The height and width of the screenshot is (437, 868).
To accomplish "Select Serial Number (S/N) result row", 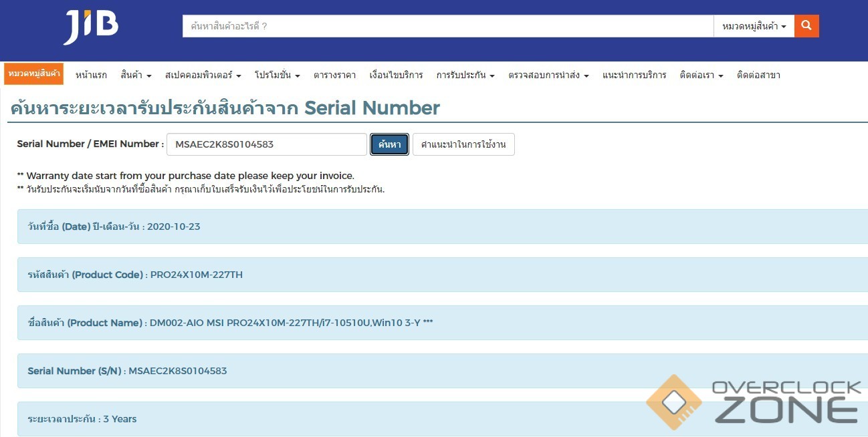I will click(x=443, y=371).
